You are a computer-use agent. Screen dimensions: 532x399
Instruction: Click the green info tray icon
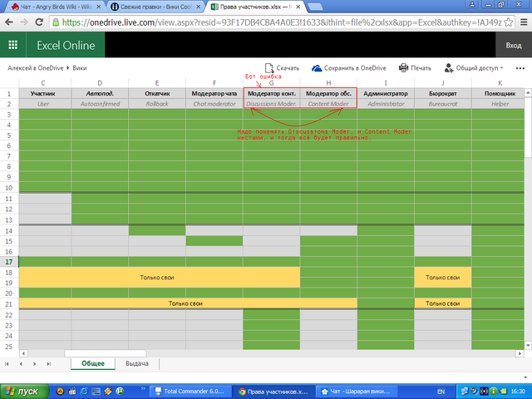click(494, 392)
